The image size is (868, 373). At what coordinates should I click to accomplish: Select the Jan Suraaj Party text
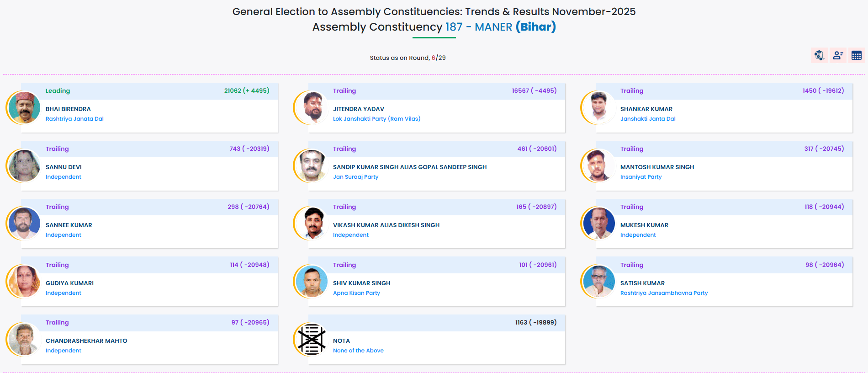coord(355,177)
